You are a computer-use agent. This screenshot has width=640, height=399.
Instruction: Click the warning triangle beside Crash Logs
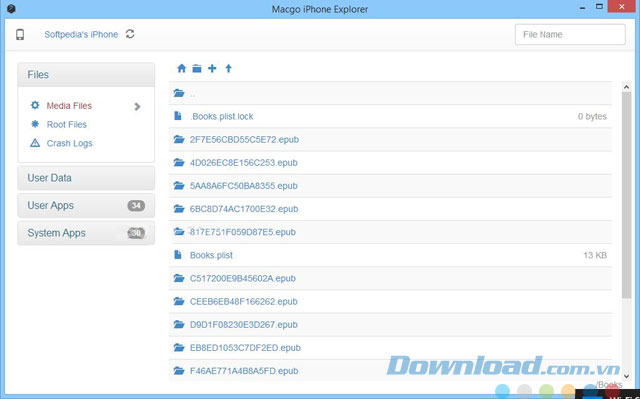pos(35,143)
